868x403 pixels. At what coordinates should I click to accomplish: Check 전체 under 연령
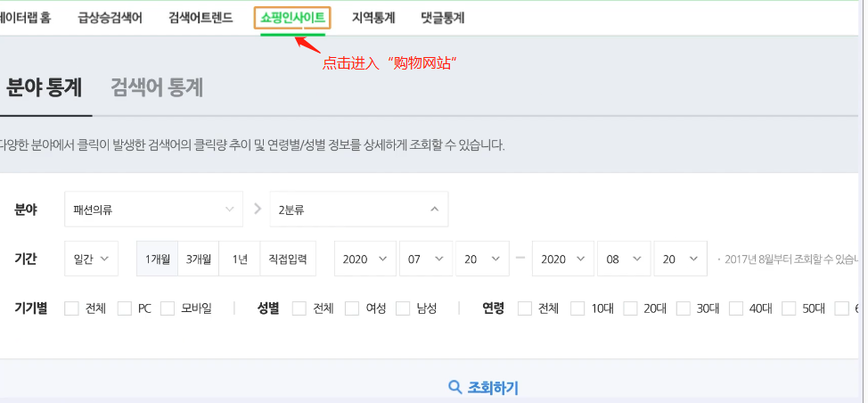[x=525, y=308]
